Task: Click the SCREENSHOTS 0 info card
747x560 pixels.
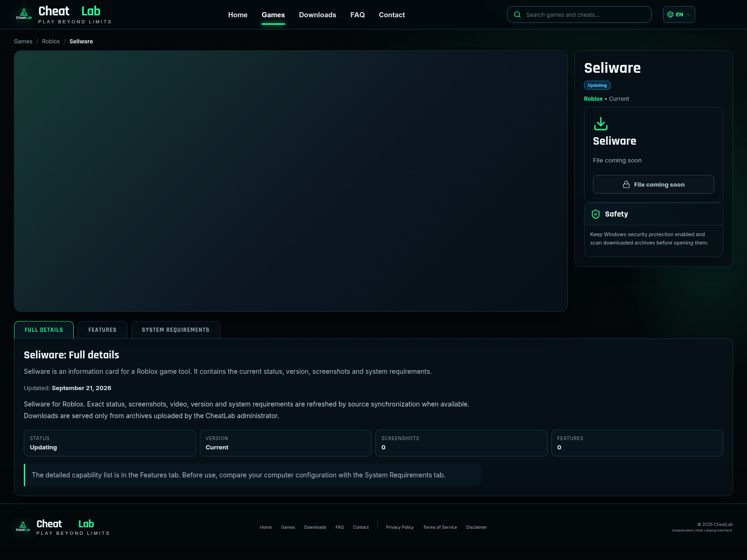Action: click(x=461, y=443)
